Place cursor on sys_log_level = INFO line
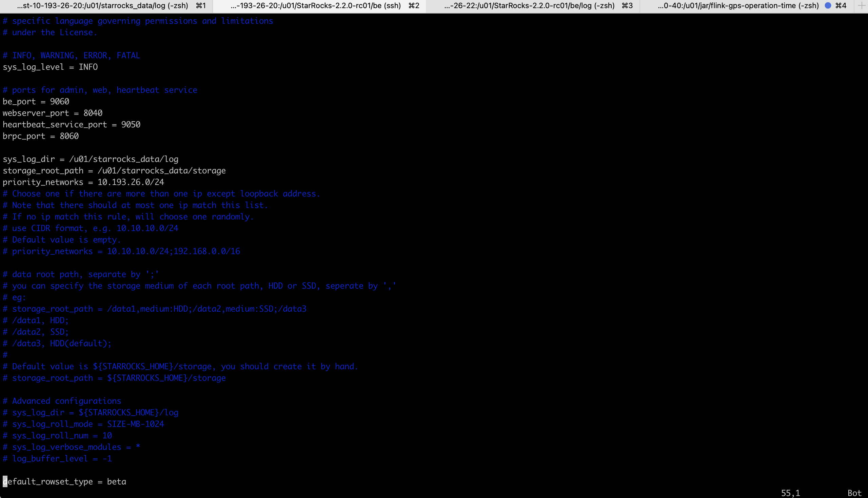The height and width of the screenshot is (498, 868). coord(50,67)
